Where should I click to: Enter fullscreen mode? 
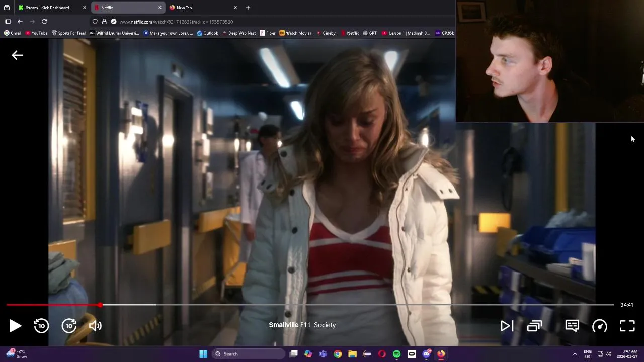(627, 326)
